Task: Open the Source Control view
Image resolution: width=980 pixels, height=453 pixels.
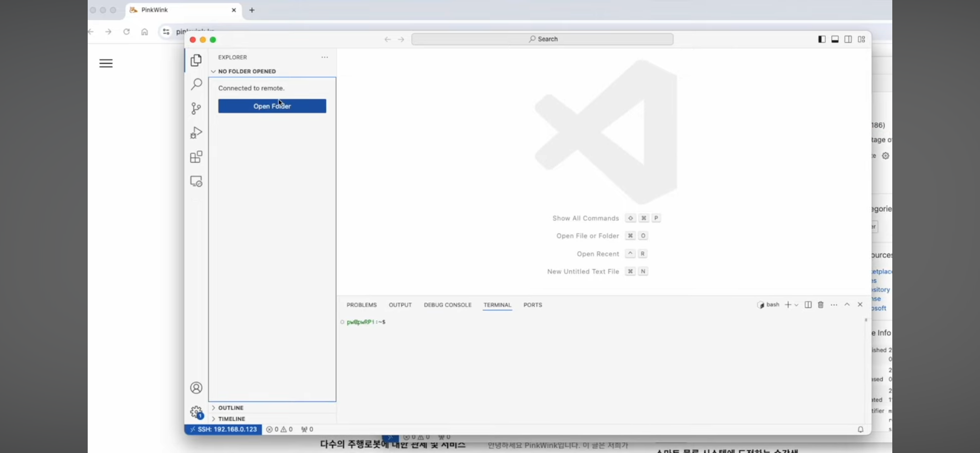Action: click(196, 108)
